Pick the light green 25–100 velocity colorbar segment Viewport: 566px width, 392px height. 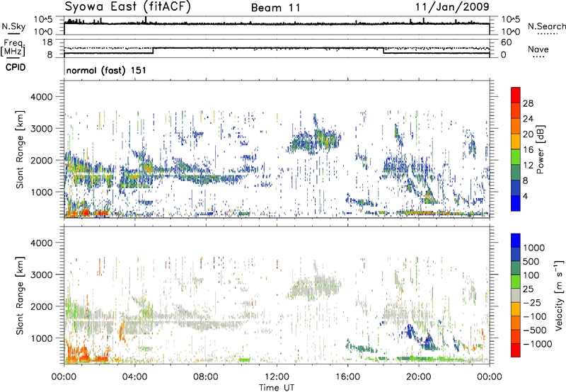click(516, 282)
